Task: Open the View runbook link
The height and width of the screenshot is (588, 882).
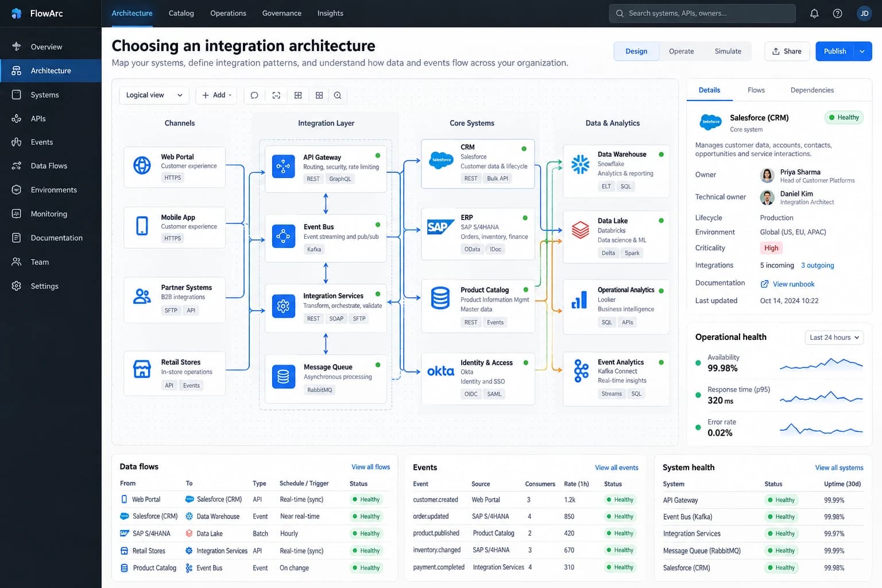Action: click(x=787, y=284)
